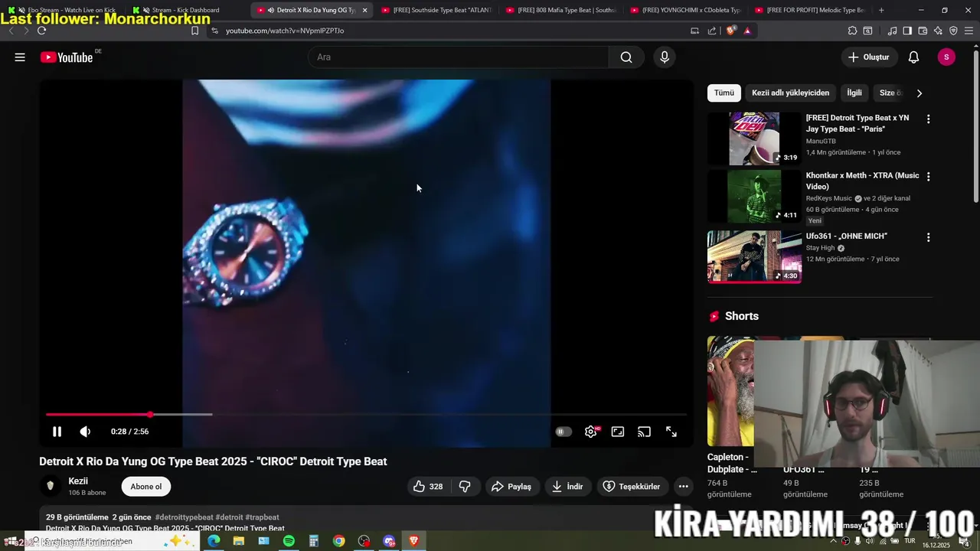Open Kezii channel avatar
980x551 pixels.
tap(51, 486)
